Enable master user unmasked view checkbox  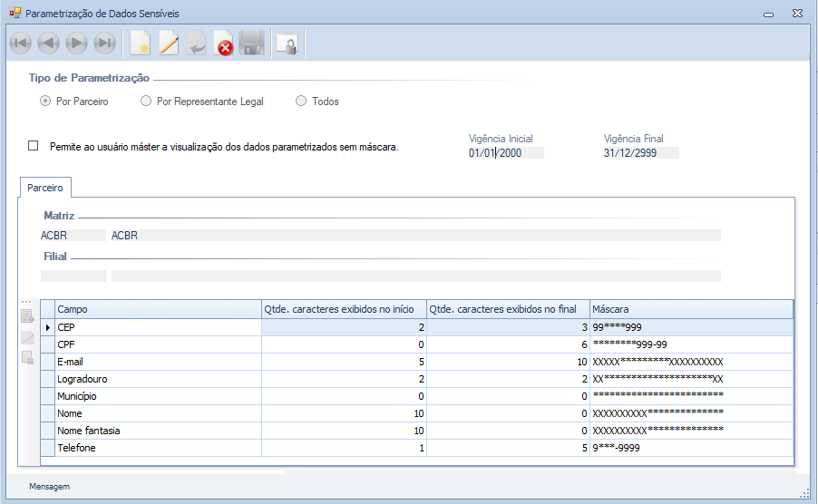34,145
